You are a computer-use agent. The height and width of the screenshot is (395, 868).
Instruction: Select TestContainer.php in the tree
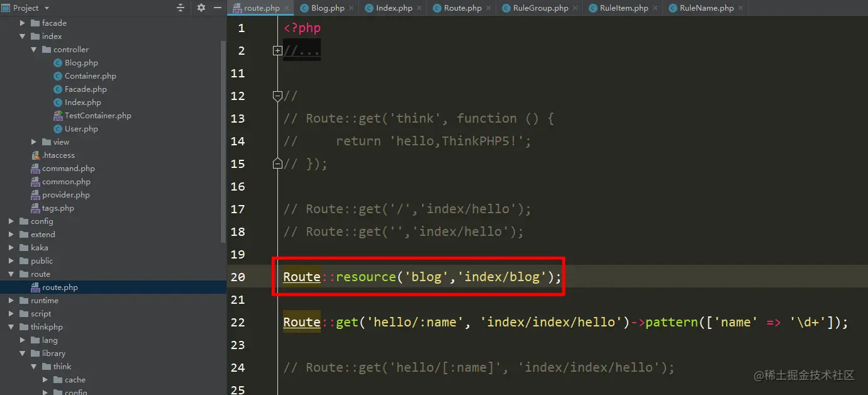click(x=98, y=115)
